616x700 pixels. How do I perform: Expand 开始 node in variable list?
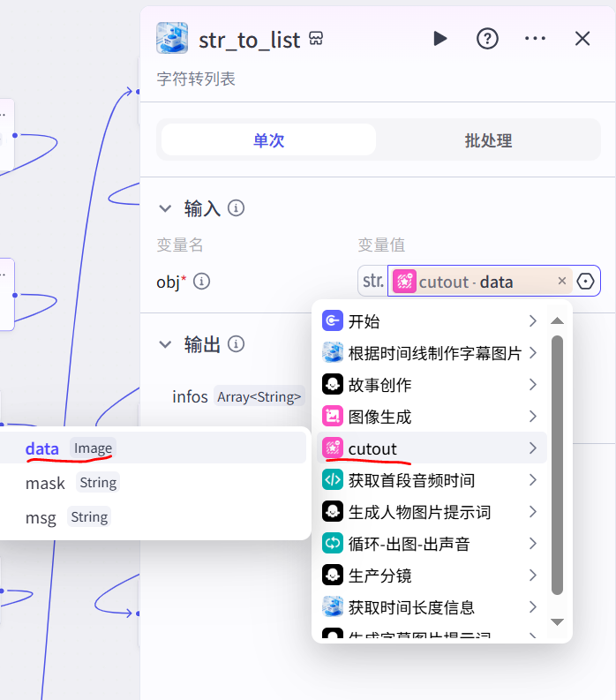(x=432, y=321)
